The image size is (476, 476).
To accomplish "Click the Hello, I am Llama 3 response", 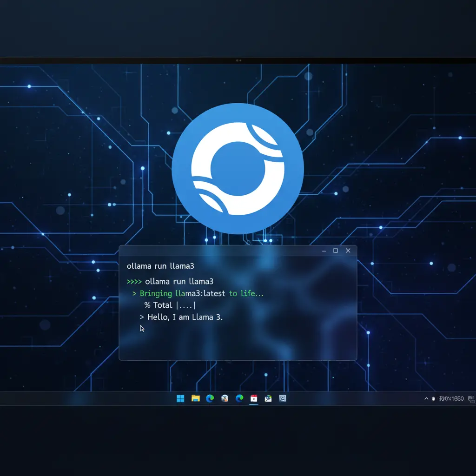I will point(181,317).
